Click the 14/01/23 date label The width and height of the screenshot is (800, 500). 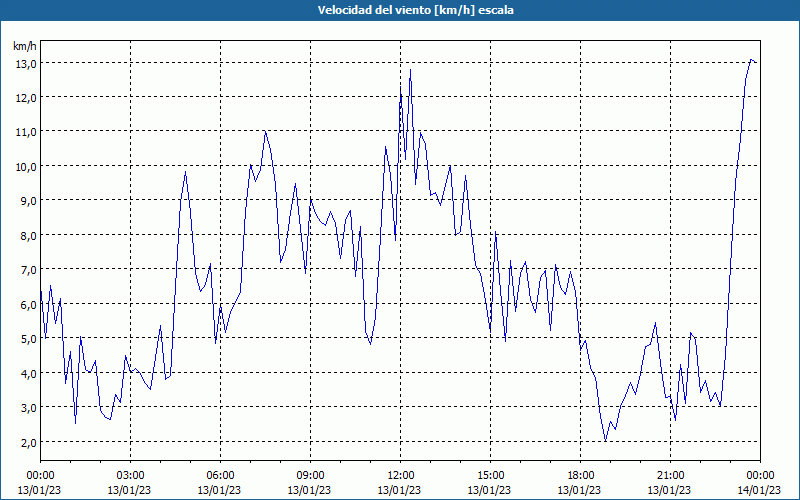tap(759, 490)
